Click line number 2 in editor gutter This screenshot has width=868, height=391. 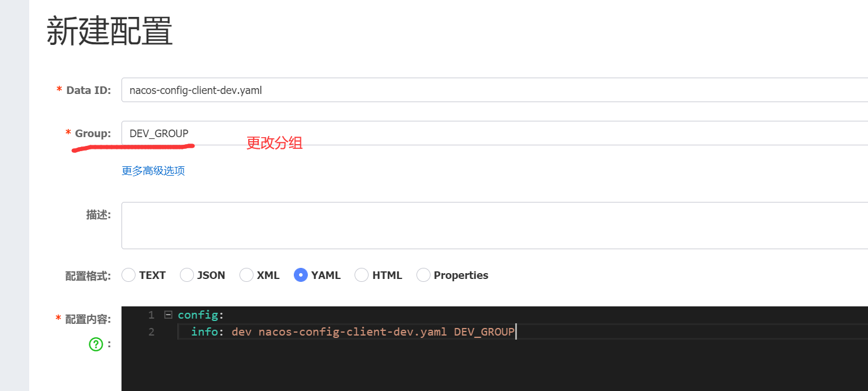point(151,332)
